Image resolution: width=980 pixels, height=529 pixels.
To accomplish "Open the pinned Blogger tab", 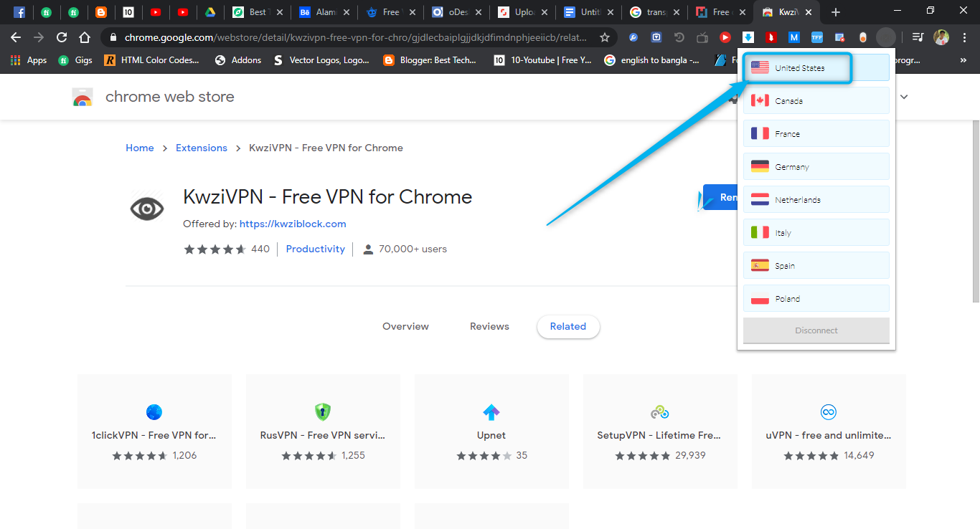I will [x=101, y=12].
